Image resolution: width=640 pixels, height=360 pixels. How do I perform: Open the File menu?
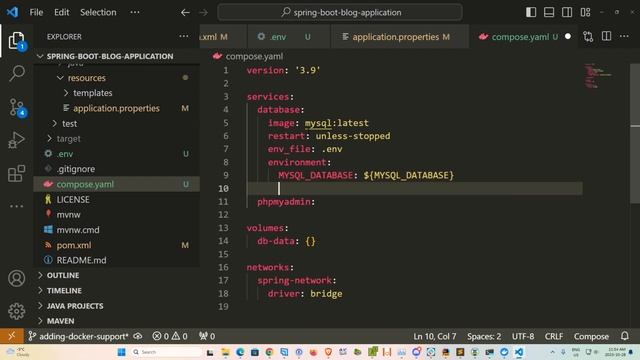(36, 12)
